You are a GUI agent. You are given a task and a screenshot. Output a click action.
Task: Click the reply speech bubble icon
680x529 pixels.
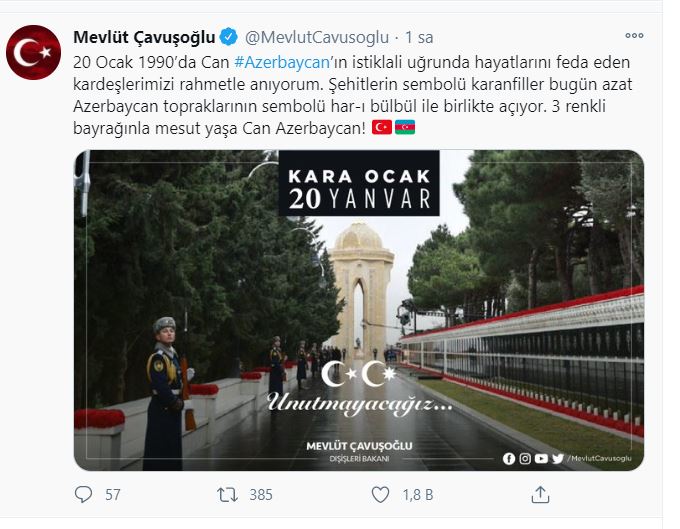[83, 494]
